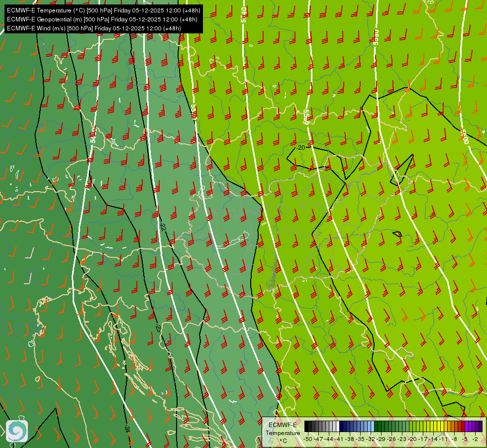Click the 5580 geopotential contour label
The height and width of the screenshot is (448, 487).
click(376, 37)
